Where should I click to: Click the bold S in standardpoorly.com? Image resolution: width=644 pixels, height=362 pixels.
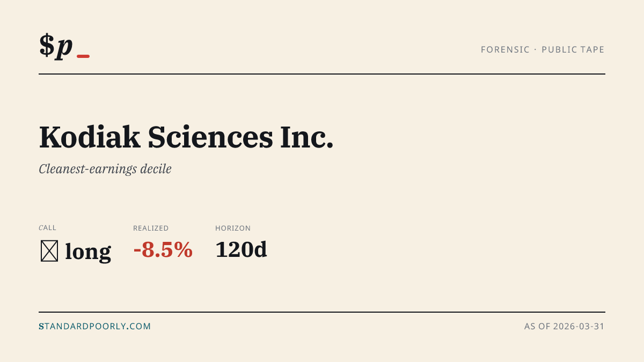[x=41, y=326]
